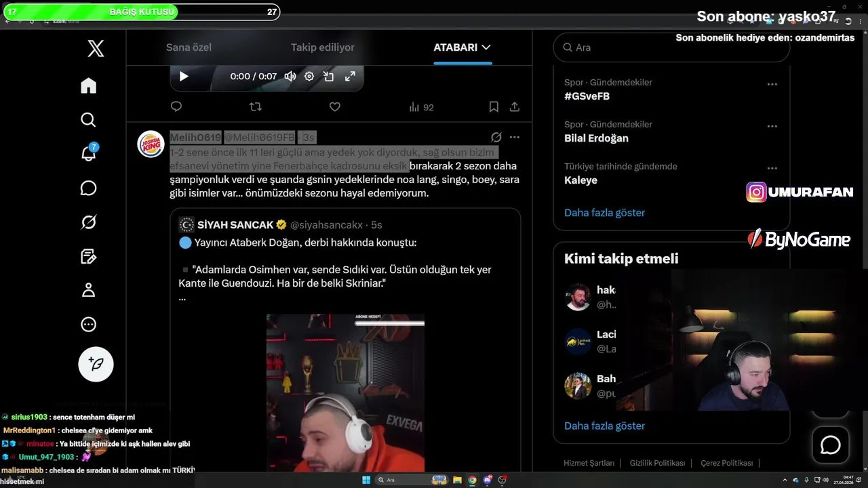Toggle picture-in-picture on video player

point(329,76)
